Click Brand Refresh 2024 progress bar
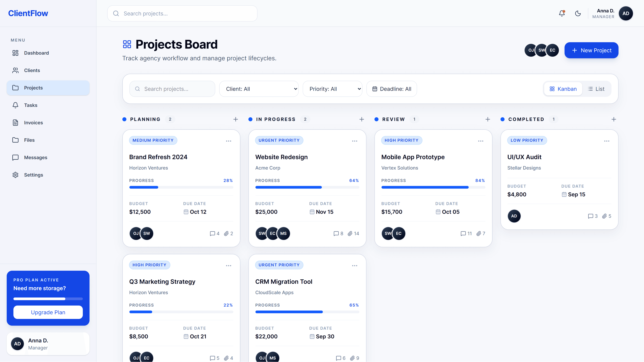 [x=181, y=187]
